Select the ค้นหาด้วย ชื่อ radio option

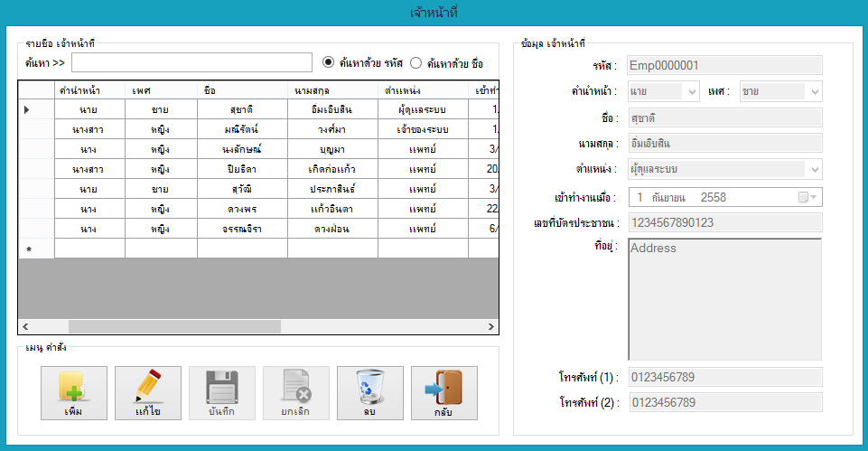point(415,63)
